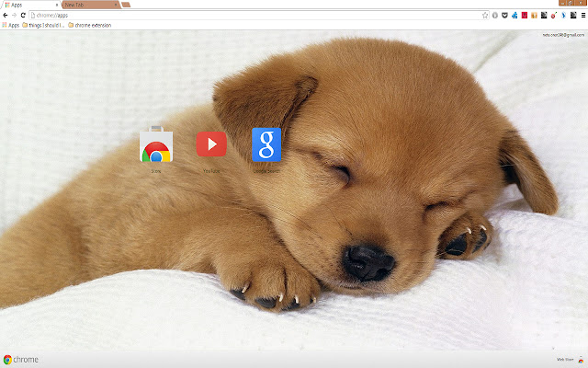
Task: Click the black extension icon beside the orange one
Action: [544, 15]
